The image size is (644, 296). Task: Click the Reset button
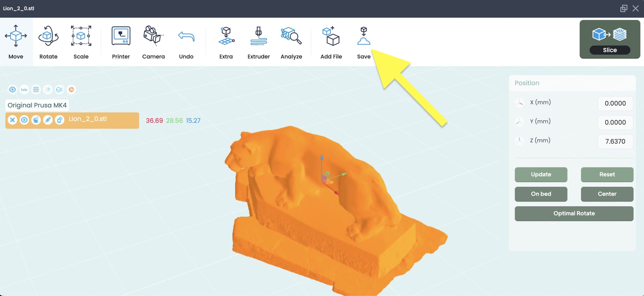click(x=607, y=174)
